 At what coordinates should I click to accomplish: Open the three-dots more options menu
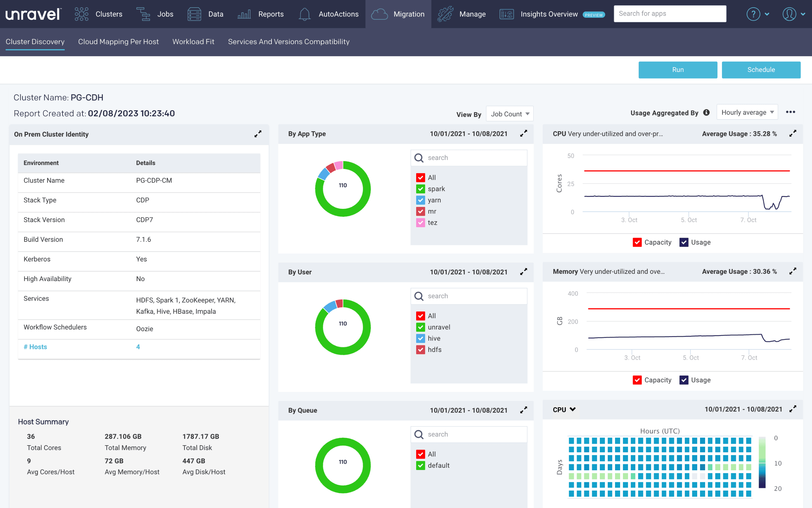click(x=790, y=112)
